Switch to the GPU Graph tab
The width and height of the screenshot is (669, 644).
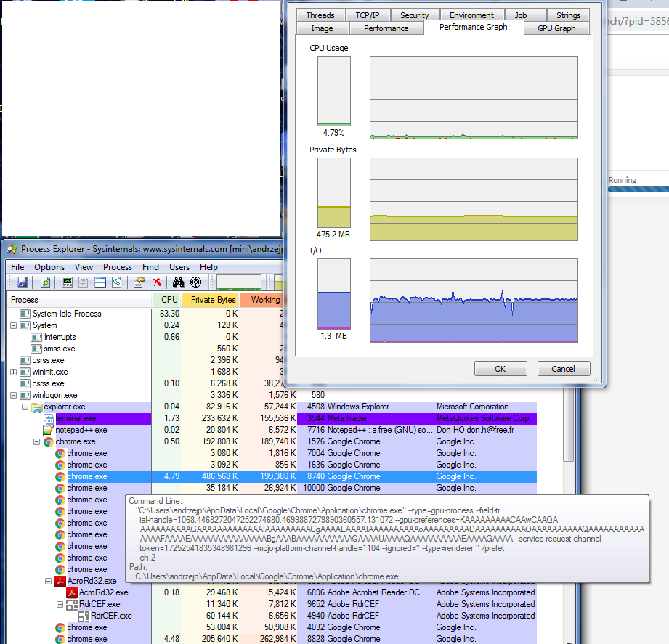coord(556,28)
